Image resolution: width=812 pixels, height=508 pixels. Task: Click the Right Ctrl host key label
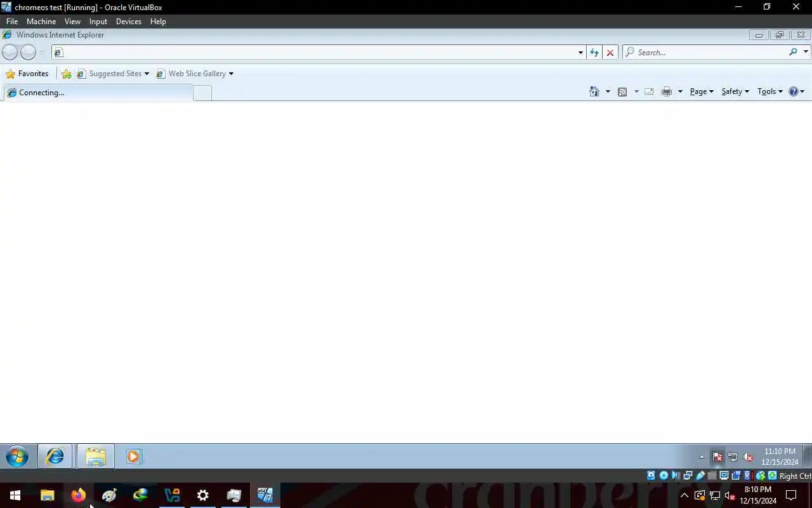click(x=796, y=476)
